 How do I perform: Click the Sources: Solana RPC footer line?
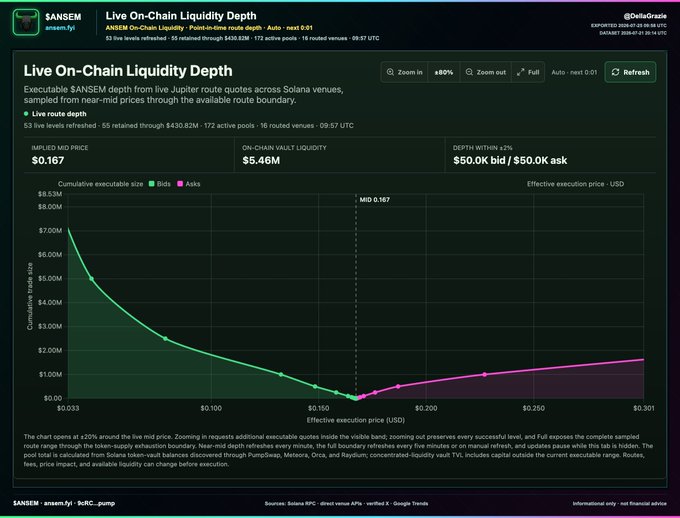[x=346, y=504]
